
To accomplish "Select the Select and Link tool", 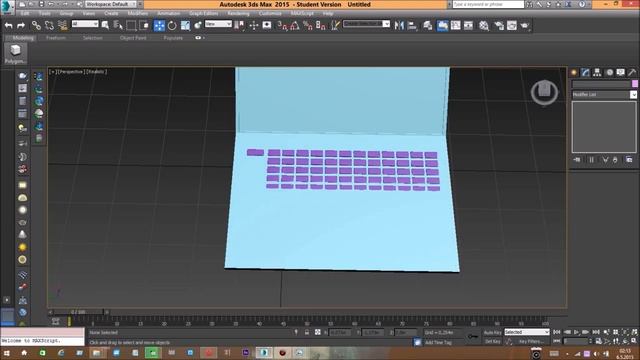I will click(x=36, y=25).
